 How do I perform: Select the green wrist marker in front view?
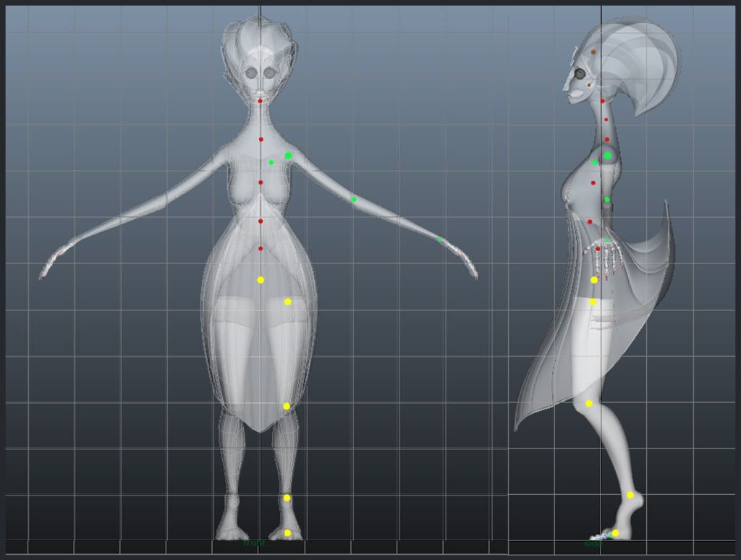click(x=439, y=240)
